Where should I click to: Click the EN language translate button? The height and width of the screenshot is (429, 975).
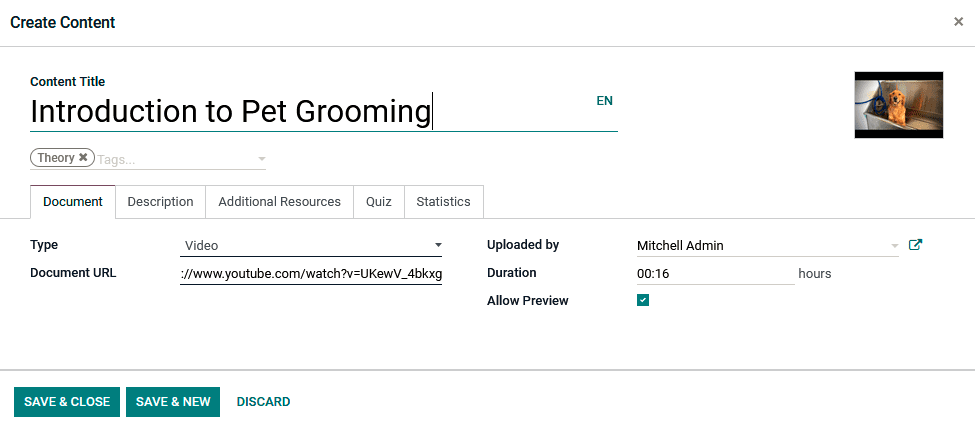(604, 101)
